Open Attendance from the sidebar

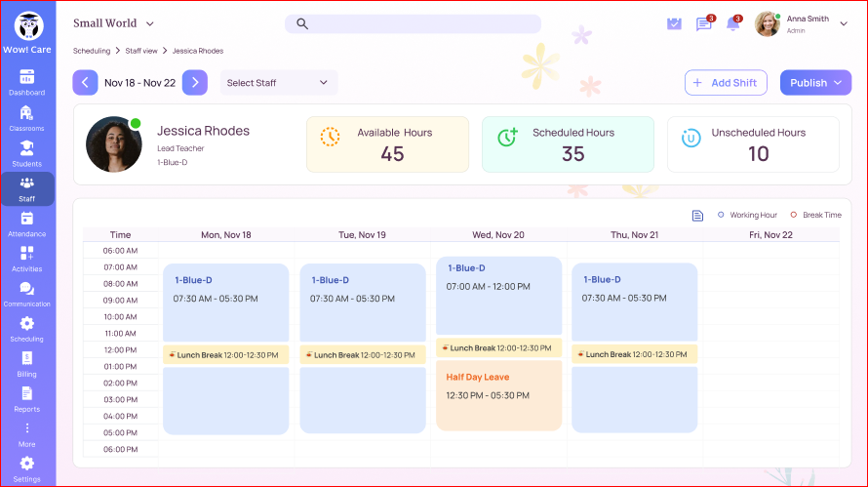click(27, 224)
